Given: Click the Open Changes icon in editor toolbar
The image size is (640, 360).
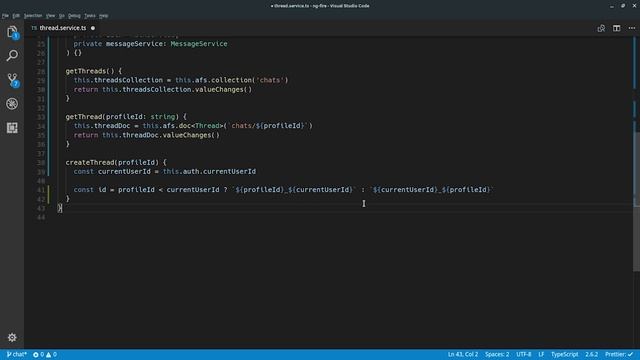Looking at the screenshot, I should [x=601, y=28].
